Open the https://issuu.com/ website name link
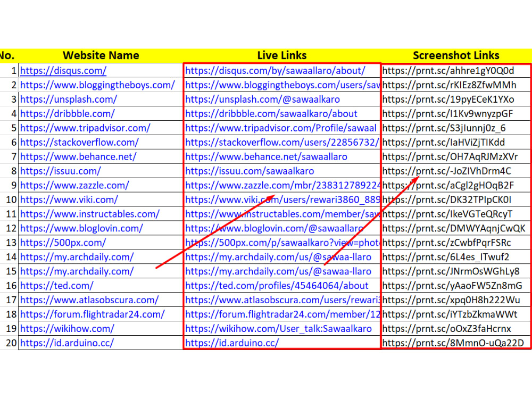 (61, 171)
